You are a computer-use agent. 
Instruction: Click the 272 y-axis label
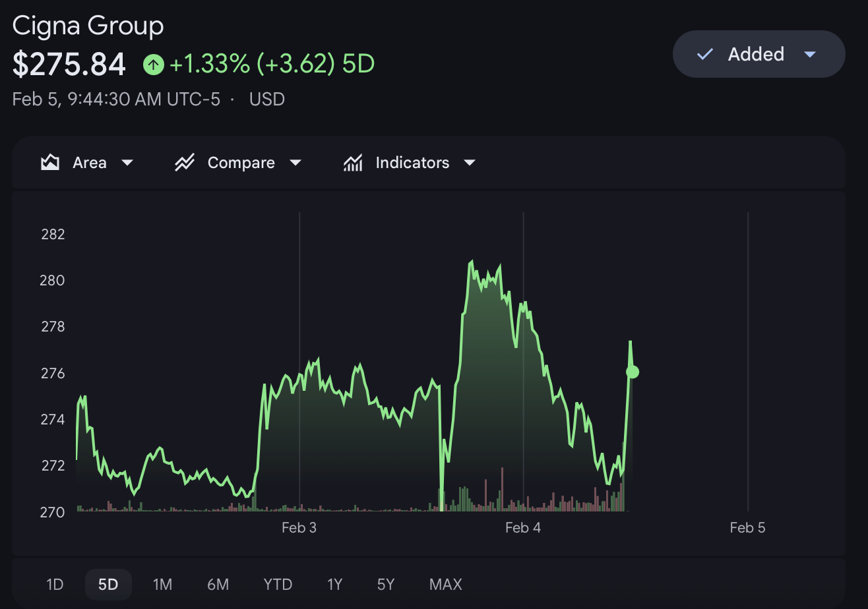(x=53, y=465)
